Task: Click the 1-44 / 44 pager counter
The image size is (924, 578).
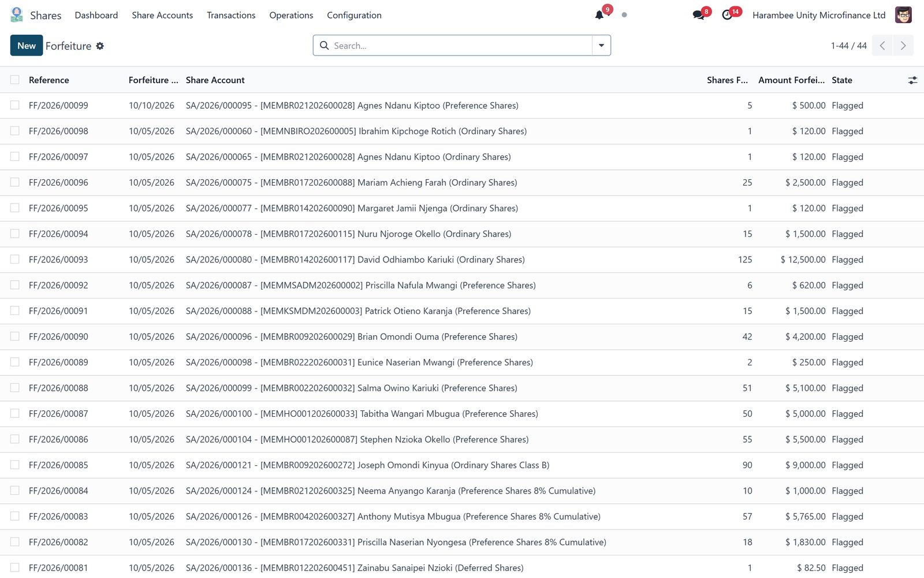Action: point(848,46)
